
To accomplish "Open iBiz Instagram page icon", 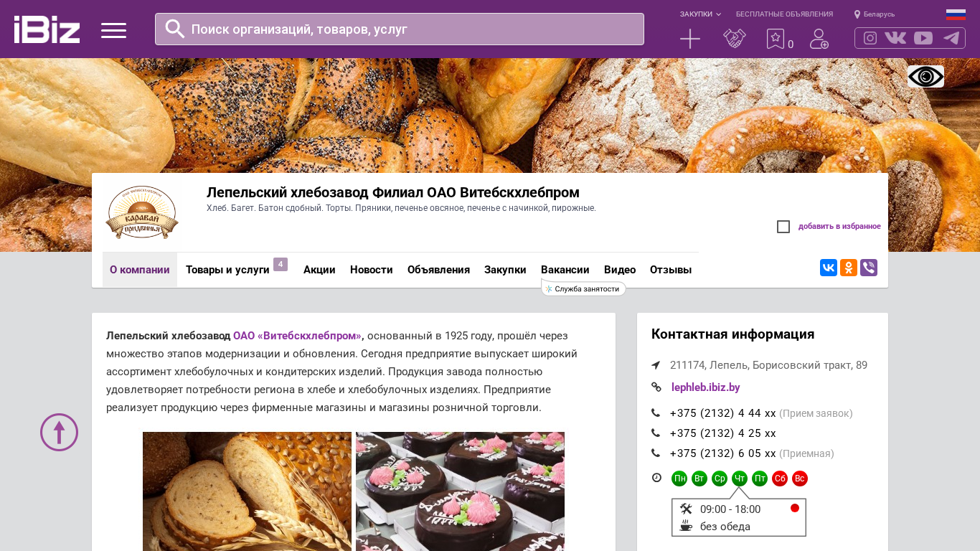I will (x=870, y=38).
